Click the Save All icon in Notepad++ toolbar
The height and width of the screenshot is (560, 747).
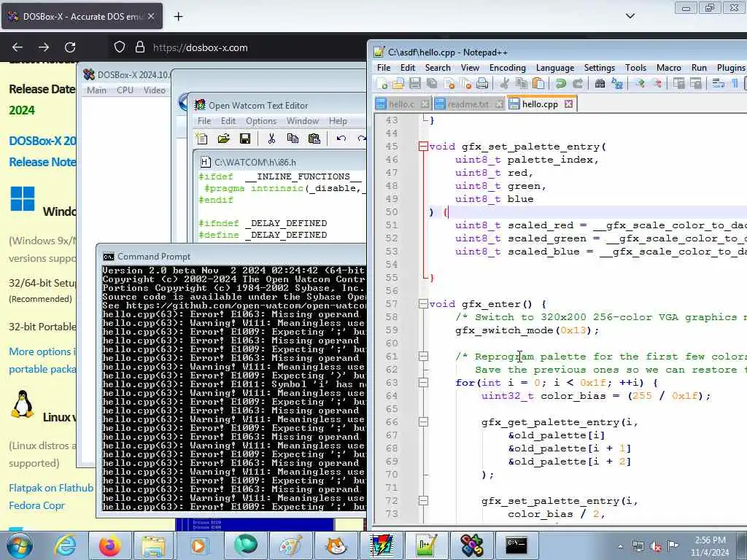tap(432, 84)
